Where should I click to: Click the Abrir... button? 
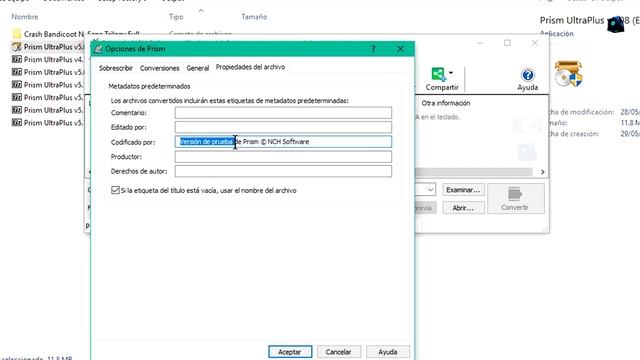[463, 208]
